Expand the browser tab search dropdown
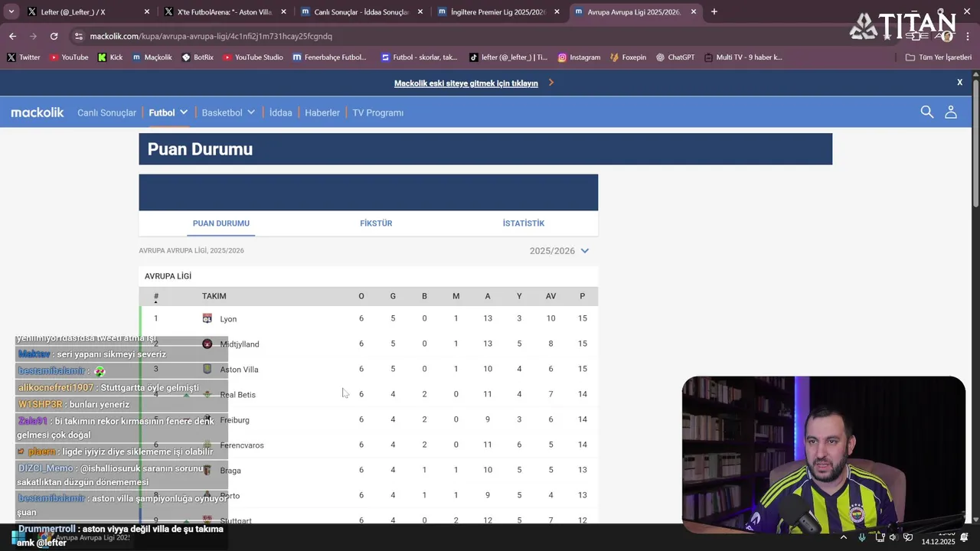 point(11,11)
